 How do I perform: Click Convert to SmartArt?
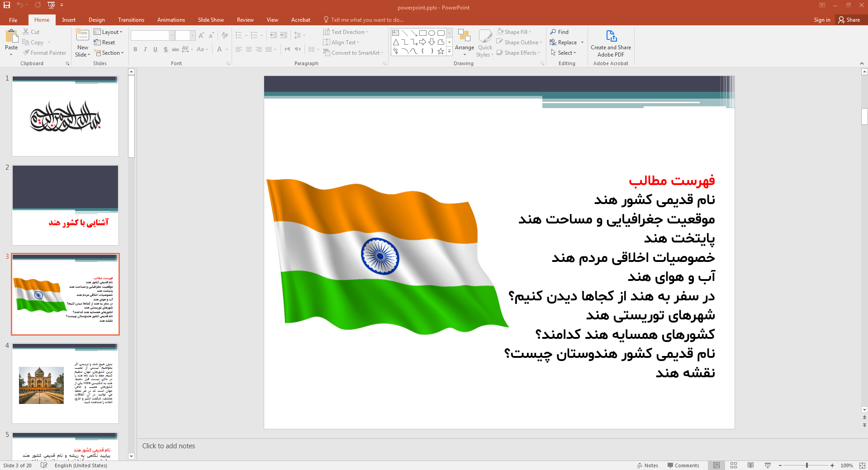coord(353,52)
